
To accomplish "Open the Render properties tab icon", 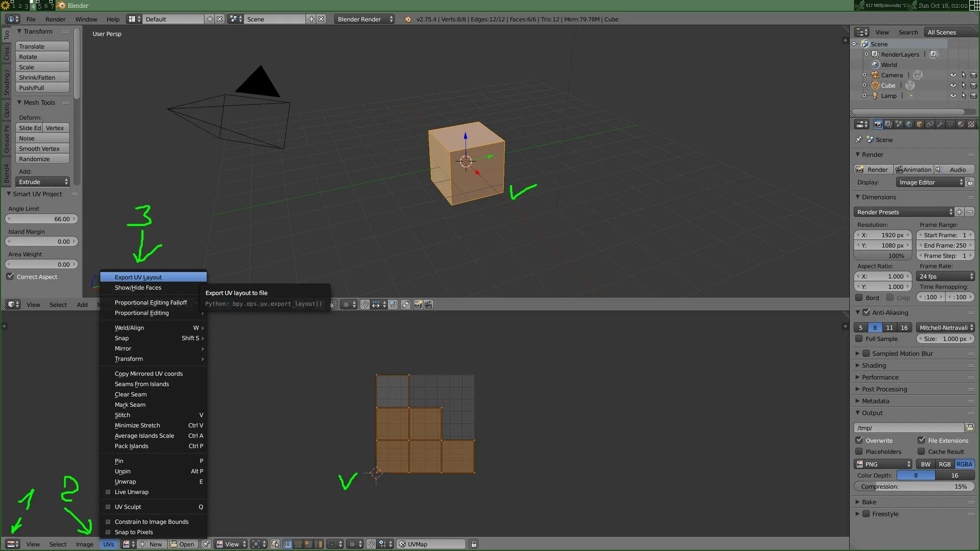I will tap(878, 124).
